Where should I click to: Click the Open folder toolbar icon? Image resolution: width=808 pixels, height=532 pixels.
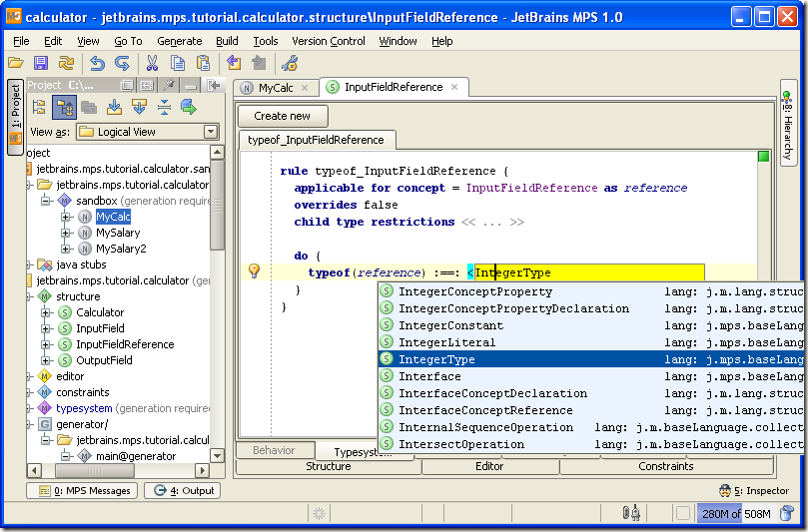(x=15, y=63)
